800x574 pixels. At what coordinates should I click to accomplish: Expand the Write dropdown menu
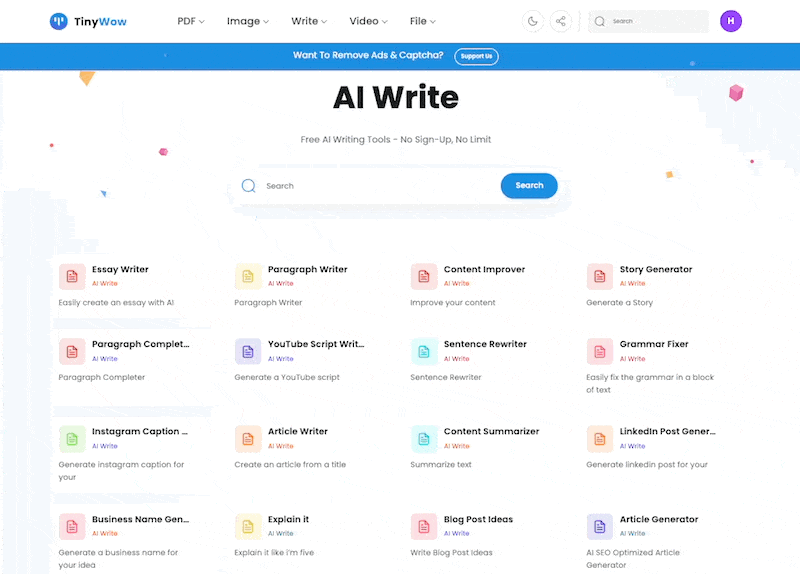[309, 21]
